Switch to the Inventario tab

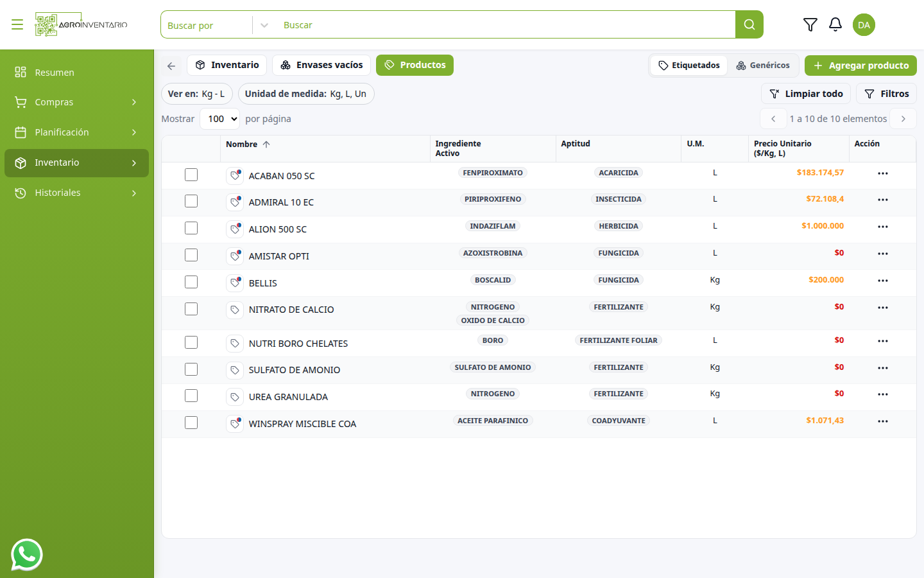(227, 65)
